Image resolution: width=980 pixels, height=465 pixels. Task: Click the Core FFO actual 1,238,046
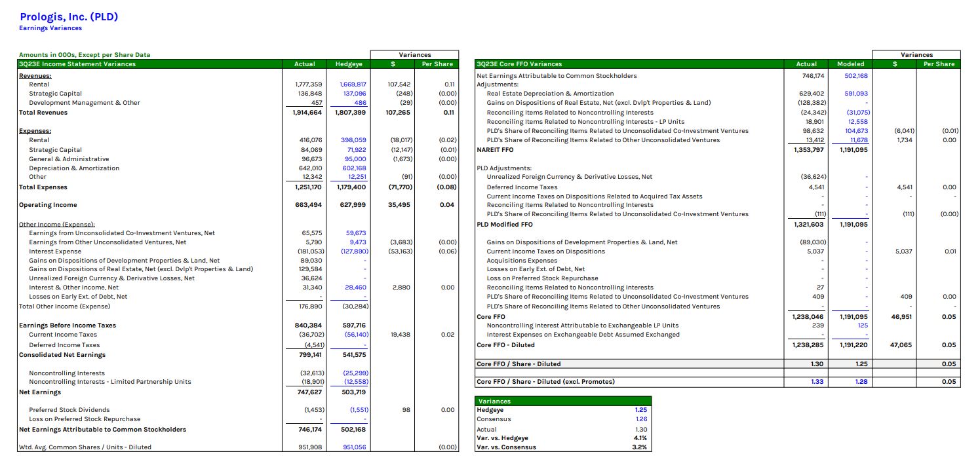[809, 317]
